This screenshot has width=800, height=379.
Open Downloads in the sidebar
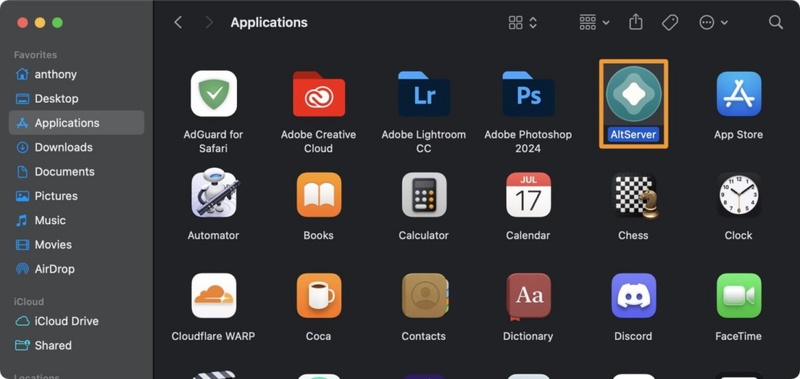click(77, 147)
